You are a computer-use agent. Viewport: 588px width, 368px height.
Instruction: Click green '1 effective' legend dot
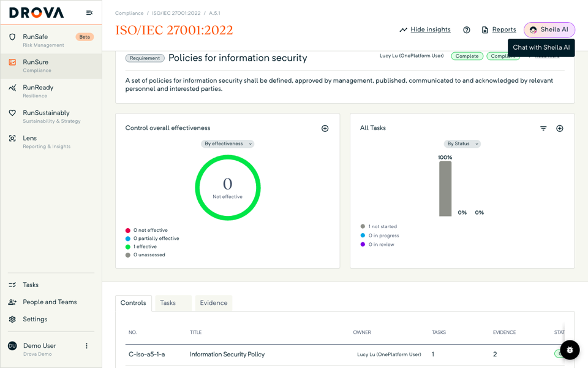(x=128, y=247)
